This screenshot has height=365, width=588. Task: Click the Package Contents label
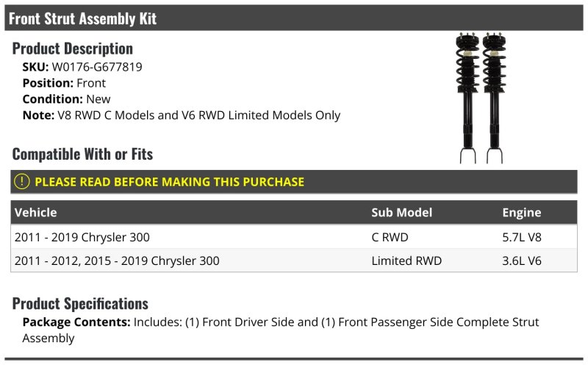[x=76, y=322]
